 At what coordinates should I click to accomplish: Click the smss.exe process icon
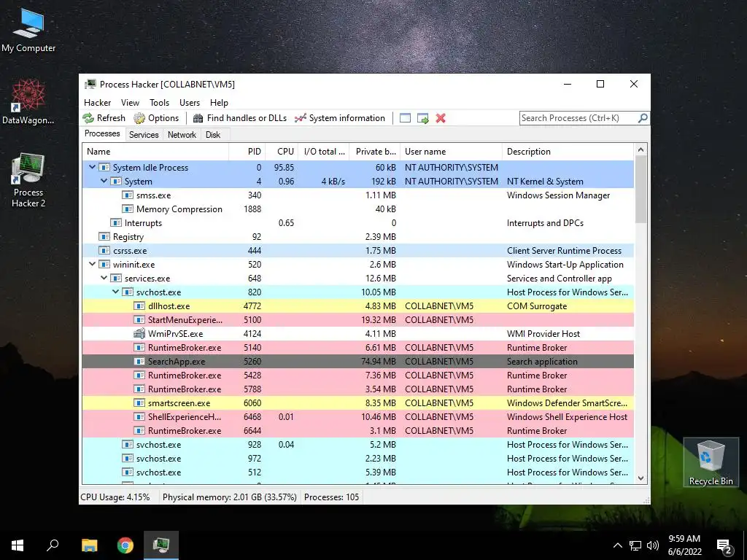[x=128, y=195]
